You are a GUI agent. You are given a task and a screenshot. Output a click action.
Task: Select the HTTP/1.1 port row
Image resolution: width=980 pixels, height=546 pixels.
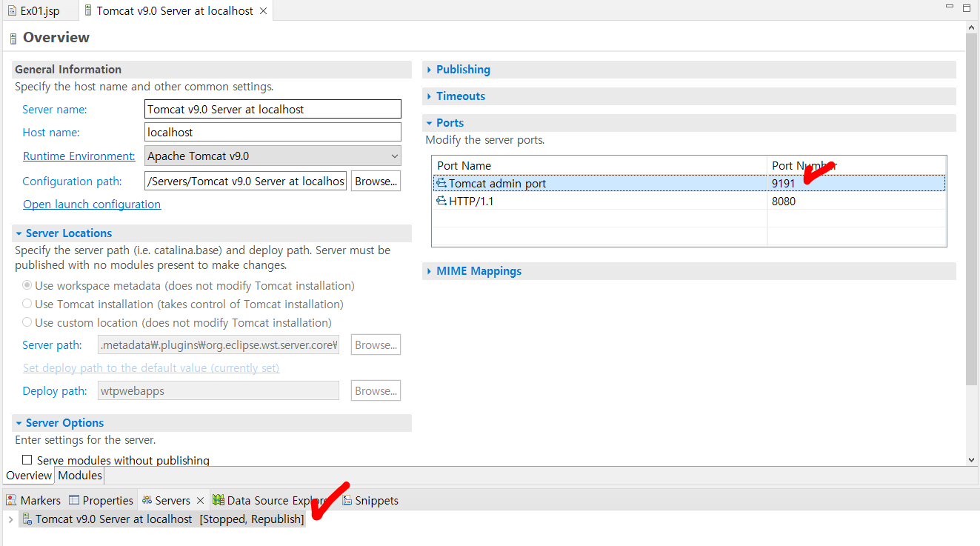click(x=689, y=201)
